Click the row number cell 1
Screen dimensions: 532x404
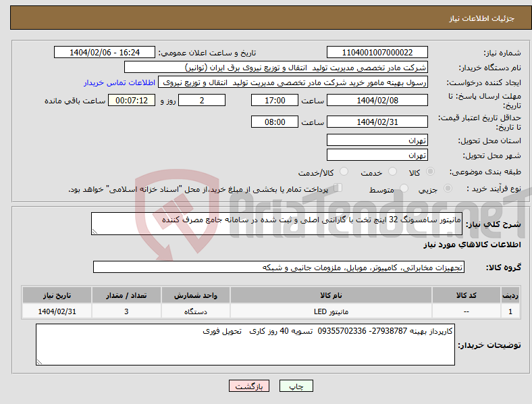510,311
